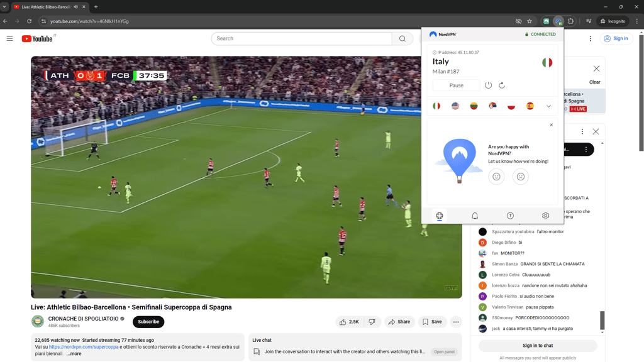The height and width of the screenshot is (362, 644).
Task: Focus the YouTube search field
Action: tap(302, 38)
